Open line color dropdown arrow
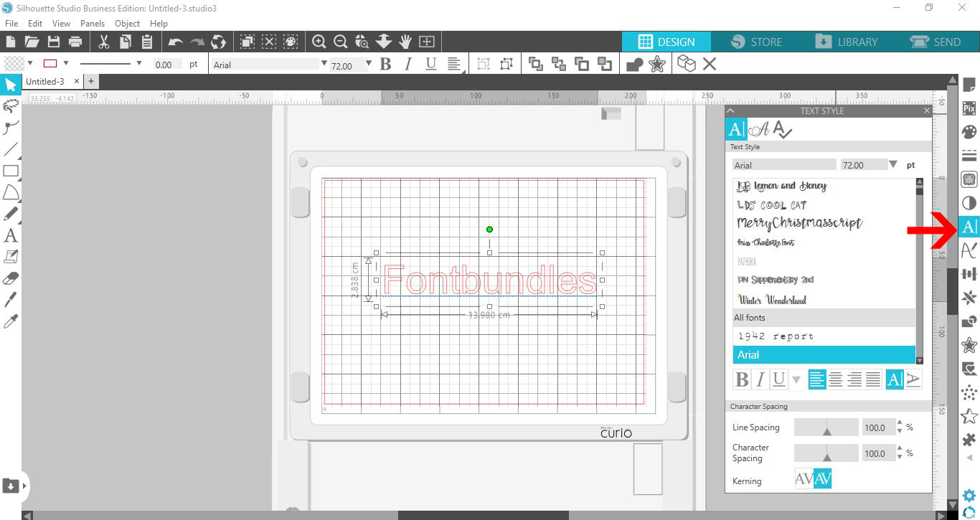This screenshot has height=520, width=980. coord(66,63)
